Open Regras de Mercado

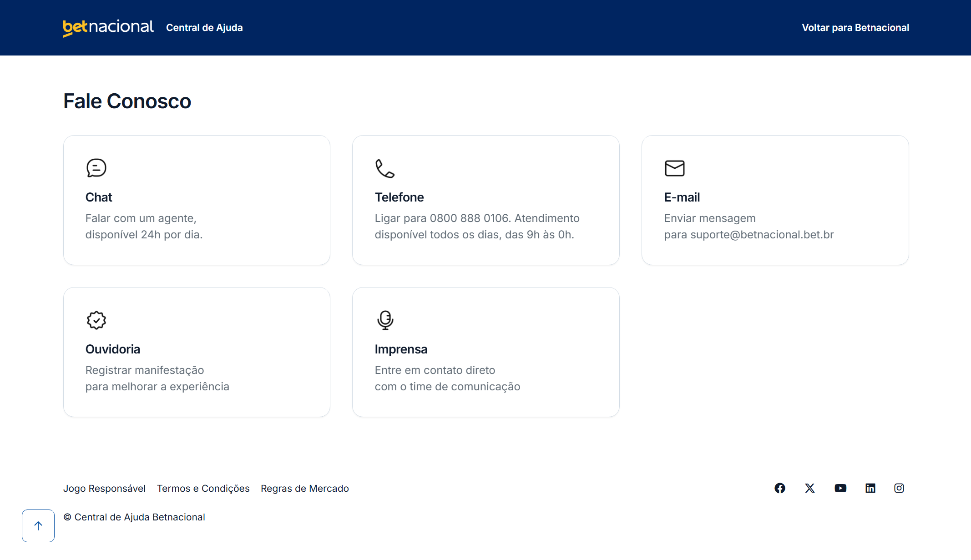[304, 488]
